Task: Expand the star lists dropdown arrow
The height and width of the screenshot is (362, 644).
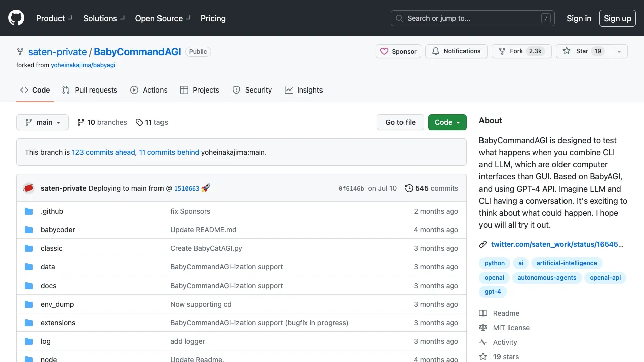Action: (619, 51)
